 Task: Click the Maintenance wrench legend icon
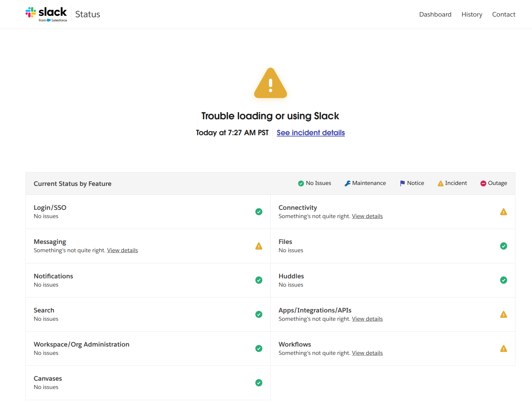click(347, 183)
